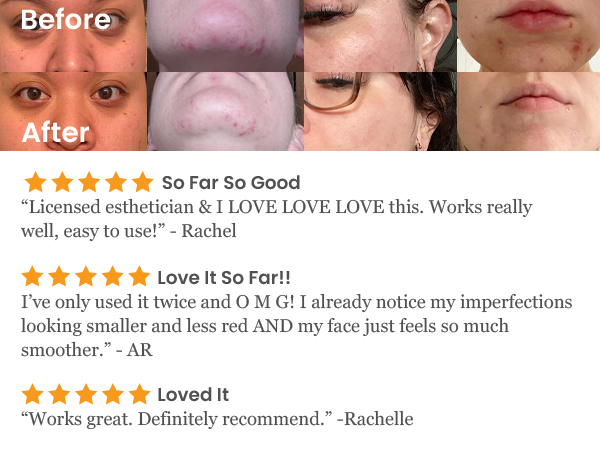Open the after photo of the chin seen from below
Viewport: 600px width, 450px height.
225,111
